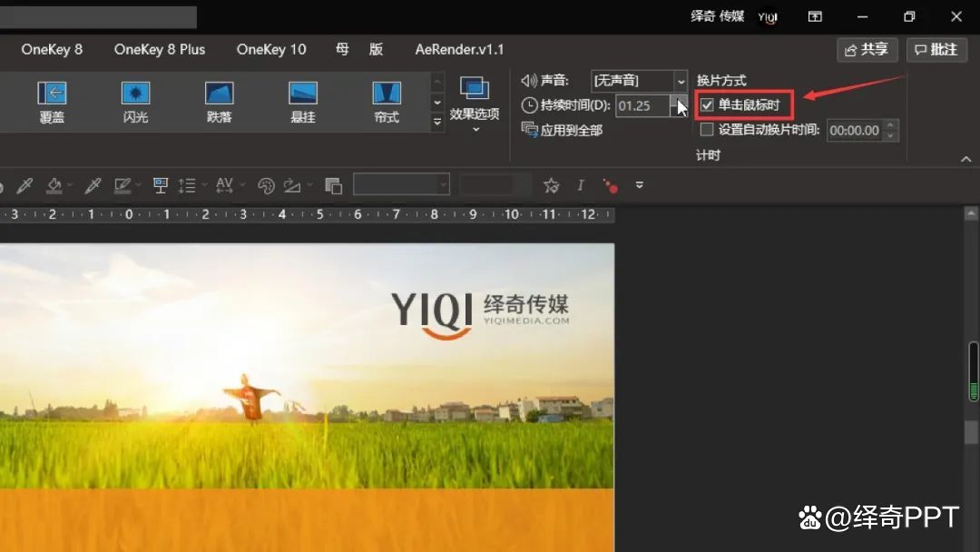
Task: Choose the 跌落 (Fall Over) transition
Action: click(x=219, y=102)
